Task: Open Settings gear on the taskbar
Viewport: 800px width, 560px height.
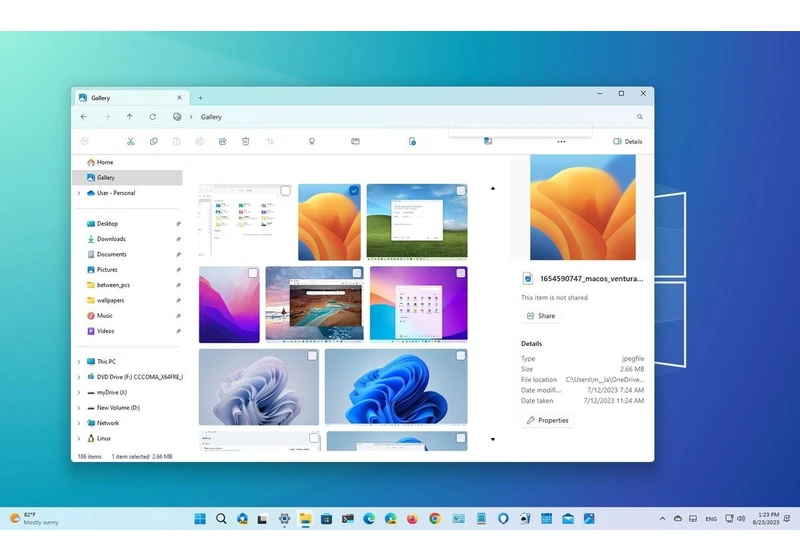Action: pyautogui.click(x=284, y=519)
